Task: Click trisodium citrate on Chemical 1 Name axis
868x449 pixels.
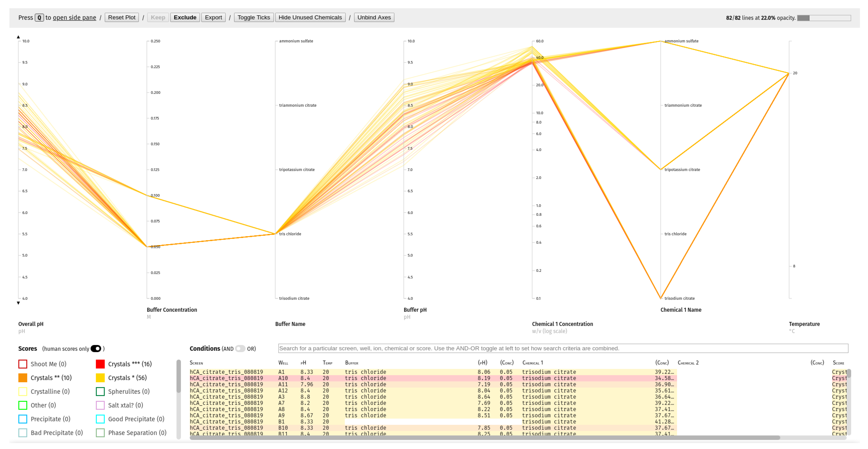Action: [x=680, y=299]
